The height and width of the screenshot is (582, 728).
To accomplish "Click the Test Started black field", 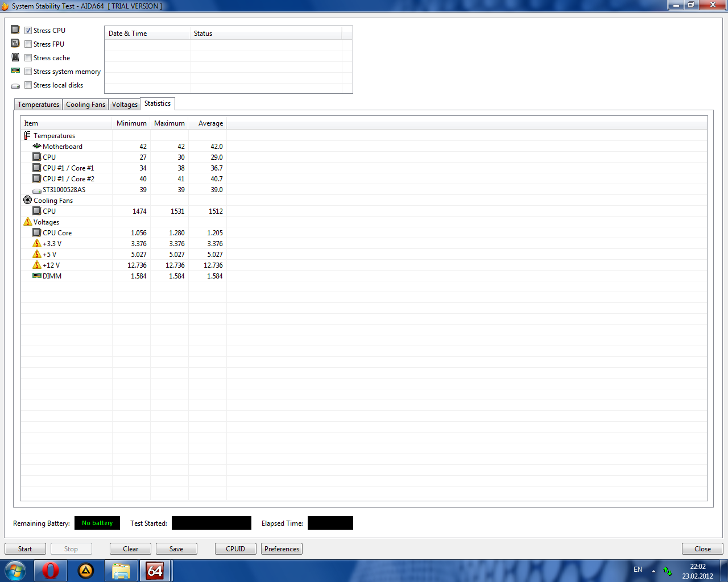I will (x=212, y=523).
